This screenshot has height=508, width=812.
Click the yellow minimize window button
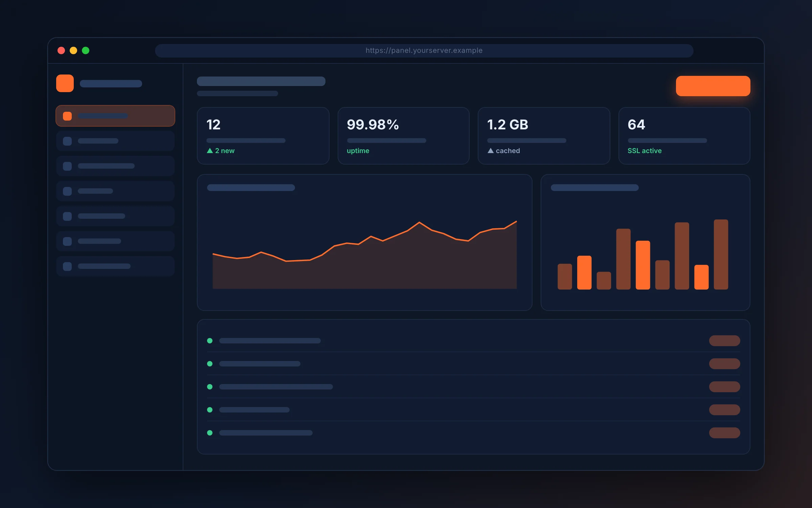pyautogui.click(x=73, y=50)
